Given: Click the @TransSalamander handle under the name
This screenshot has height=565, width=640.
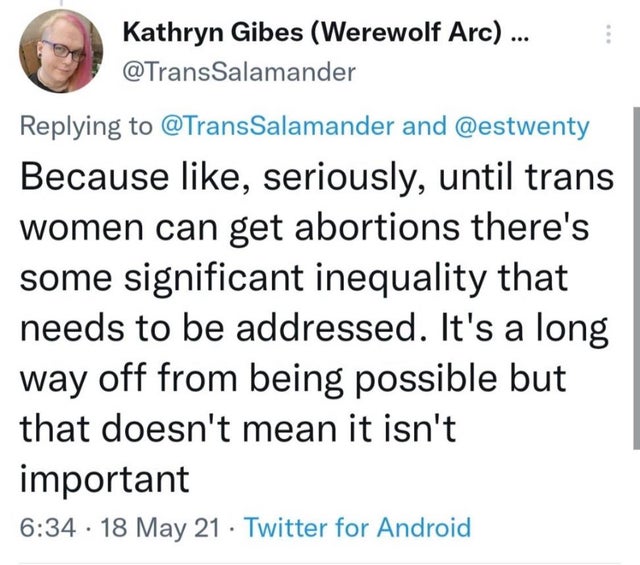Looking at the screenshot, I should [x=238, y=70].
